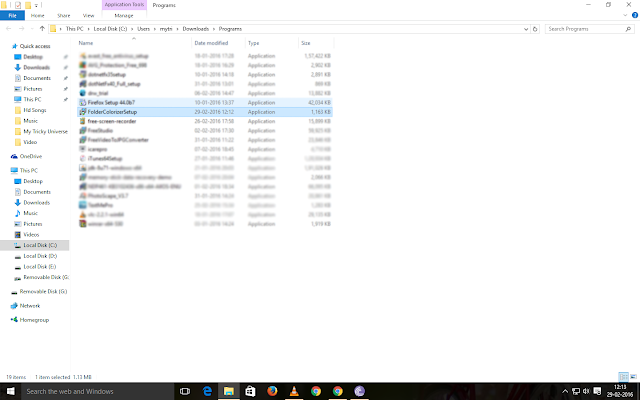Click Users in the address bar path

tap(143, 29)
